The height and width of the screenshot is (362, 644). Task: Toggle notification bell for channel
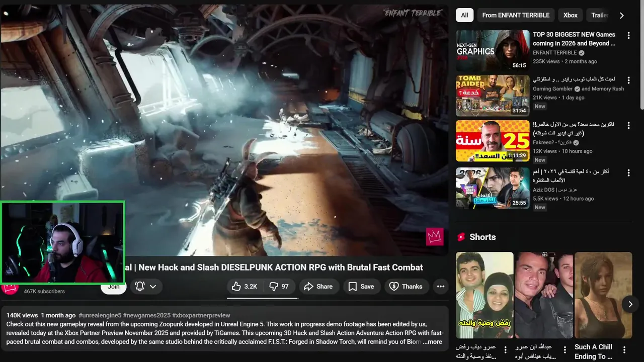point(140,287)
